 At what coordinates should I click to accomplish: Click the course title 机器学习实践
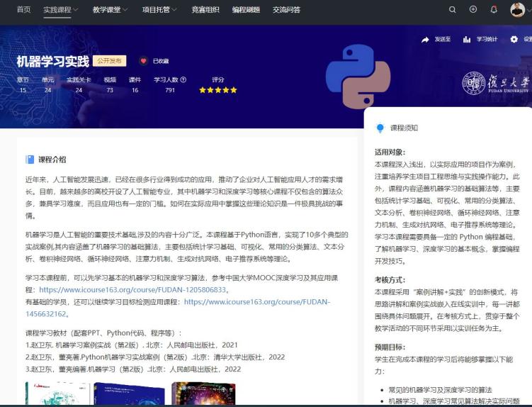(x=53, y=61)
